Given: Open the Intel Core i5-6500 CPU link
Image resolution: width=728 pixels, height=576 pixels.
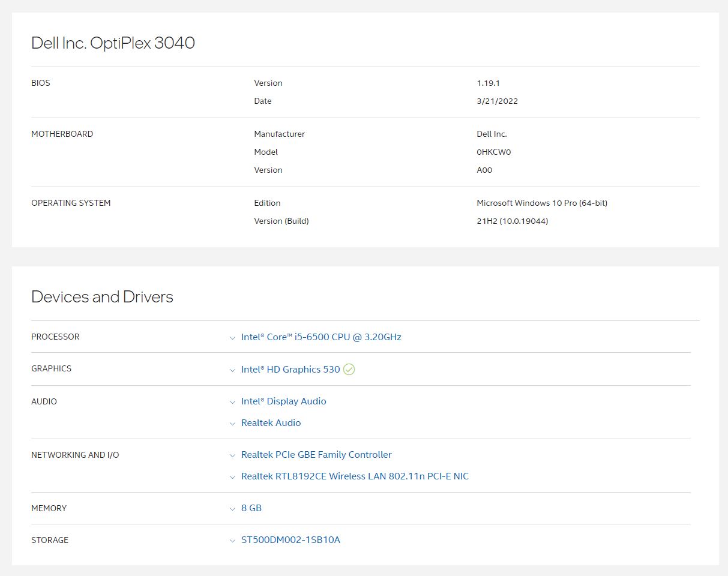Looking at the screenshot, I should tap(321, 337).
